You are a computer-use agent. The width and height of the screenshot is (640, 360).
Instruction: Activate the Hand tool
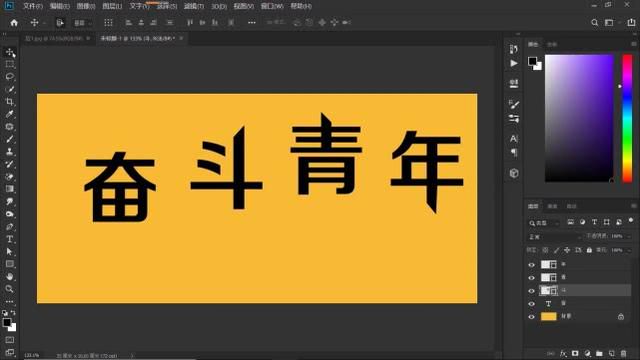10,277
